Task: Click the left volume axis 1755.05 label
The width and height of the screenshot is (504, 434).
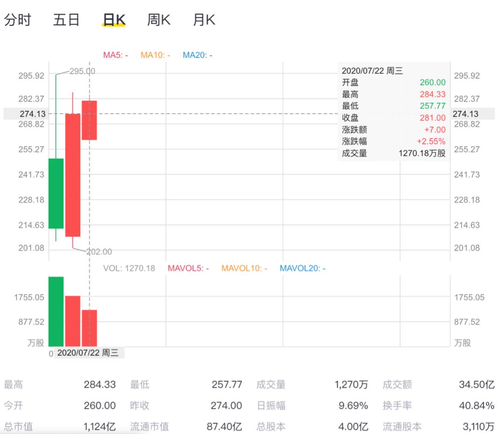Action: point(29,297)
